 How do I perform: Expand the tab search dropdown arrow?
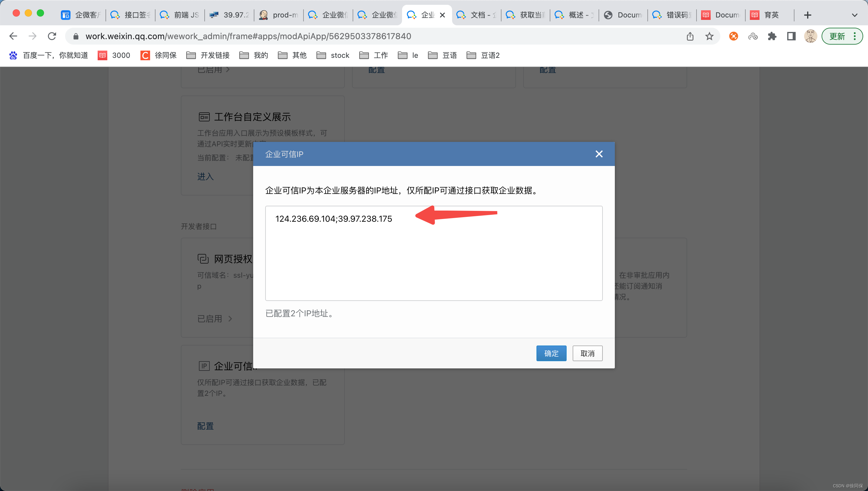click(x=854, y=15)
